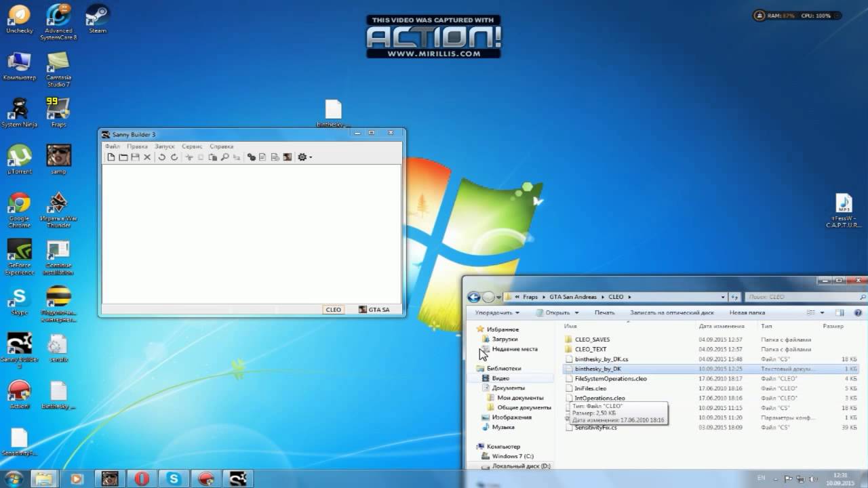Click CLEO mode indicator in Sanny Builder status bar
Image resolution: width=868 pixels, height=488 pixels.
(333, 310)
